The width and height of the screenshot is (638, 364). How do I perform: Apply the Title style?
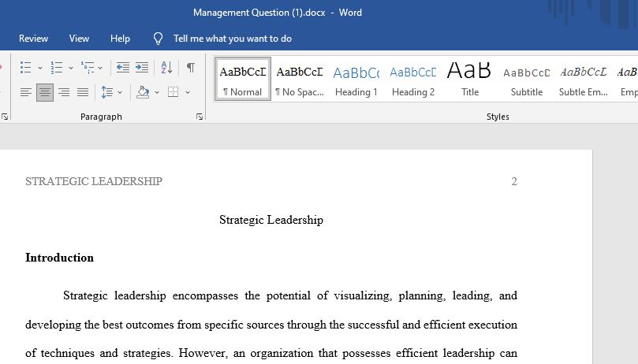469,80
